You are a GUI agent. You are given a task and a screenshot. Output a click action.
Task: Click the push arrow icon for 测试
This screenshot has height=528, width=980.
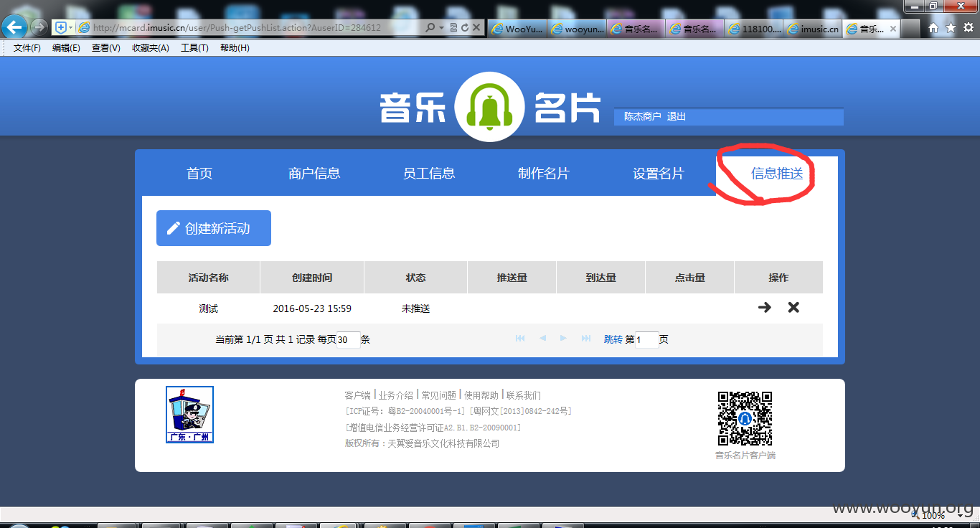(765, 307)
